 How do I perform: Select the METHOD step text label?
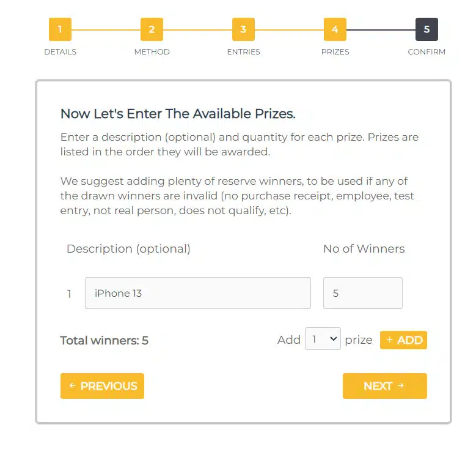(x=152, y=52)
